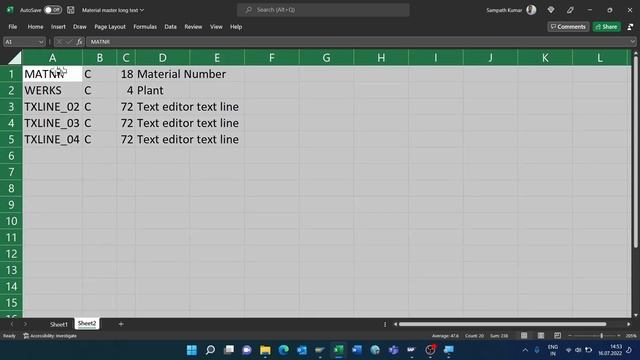
Task: Click the vertical scrollbar thumb
Action: (x=636, y=152)
